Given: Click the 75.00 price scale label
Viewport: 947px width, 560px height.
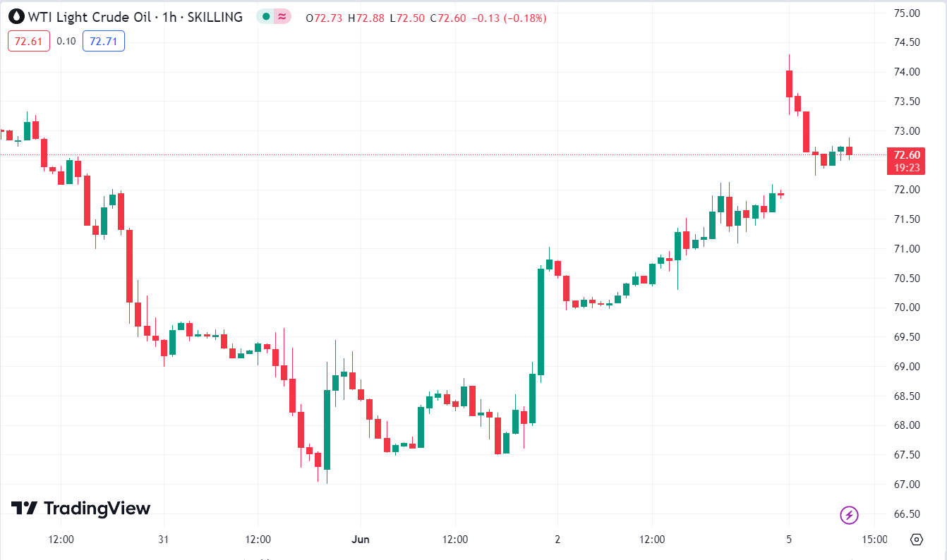Looking at the screenshot, I should coord(906,13).
